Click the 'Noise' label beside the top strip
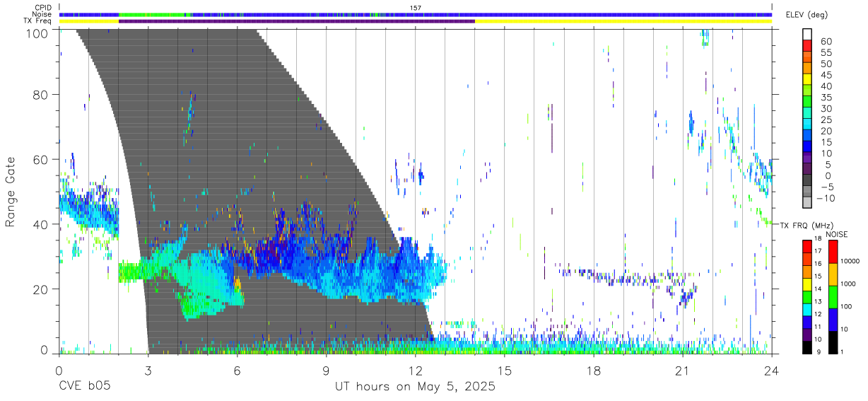The width and height of the screenshot is (868, 401). coord(43,14)
